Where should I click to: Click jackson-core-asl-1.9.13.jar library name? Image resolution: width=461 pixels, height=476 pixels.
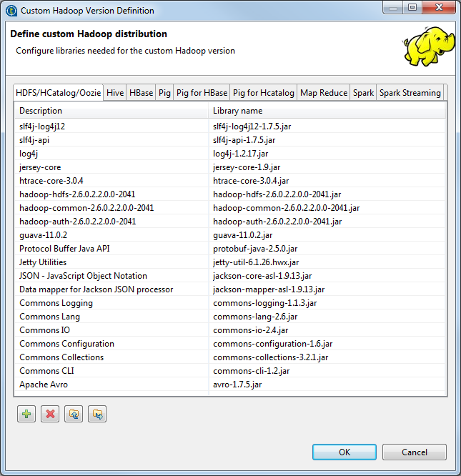point(262,276)
